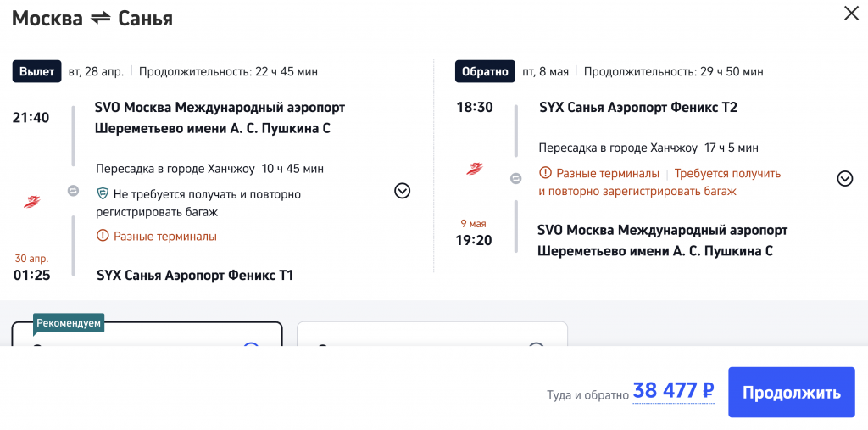The height and width of the screenshot is (430, 868).
Task: Click the Вылет departure label
Action: 36,71
